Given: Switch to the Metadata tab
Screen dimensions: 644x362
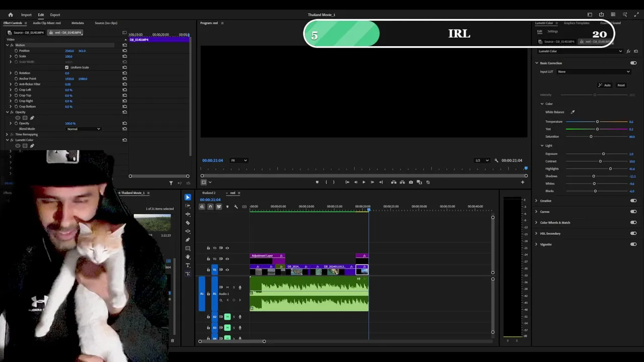Looking at the screenshot, I should [77, 23].
